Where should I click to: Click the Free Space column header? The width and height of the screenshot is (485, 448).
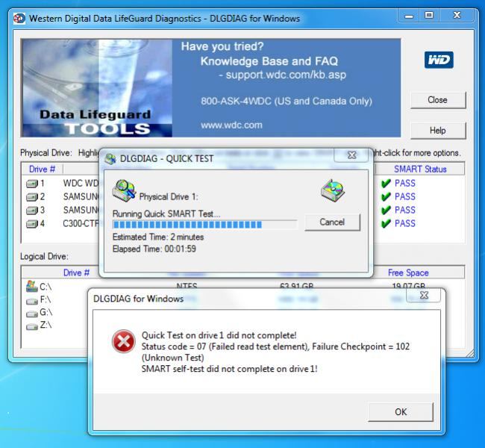(x=408, y=273)
